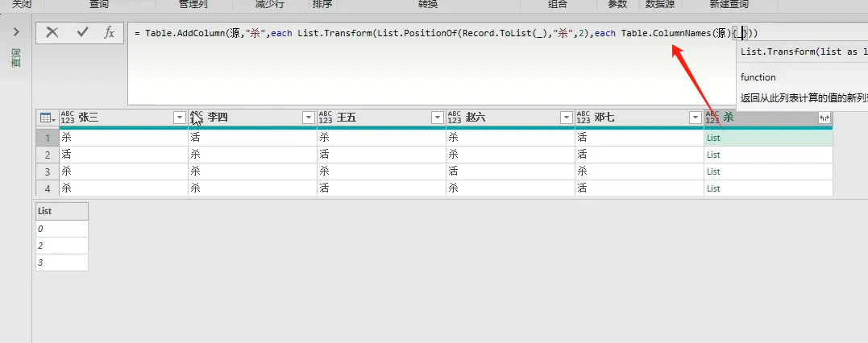Place cursor in the formula bar text
This screenshot has width=868, height=343.
[446, 33]
